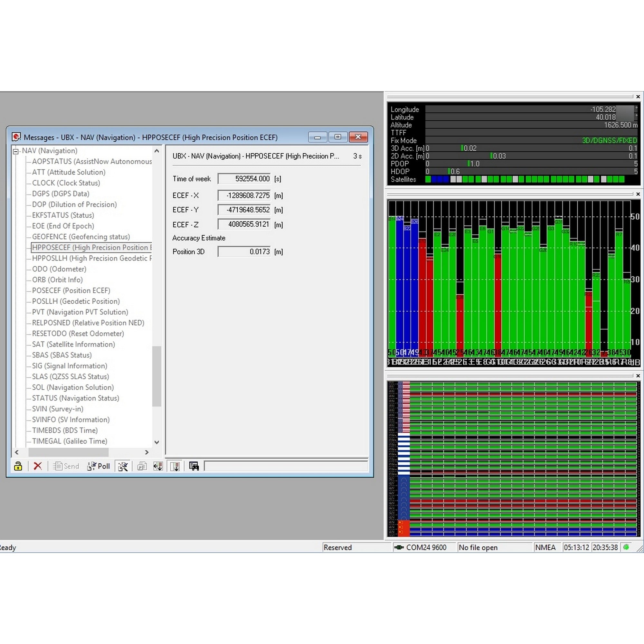Click the left-arrow message list icon
Viewport: 644px width, 644px height.
tap(158, 466)
